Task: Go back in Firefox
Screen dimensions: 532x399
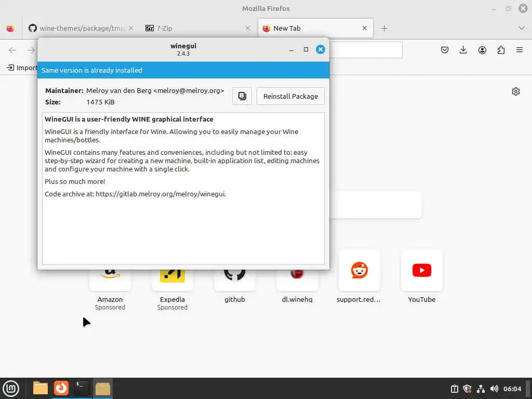Action: 12,50
